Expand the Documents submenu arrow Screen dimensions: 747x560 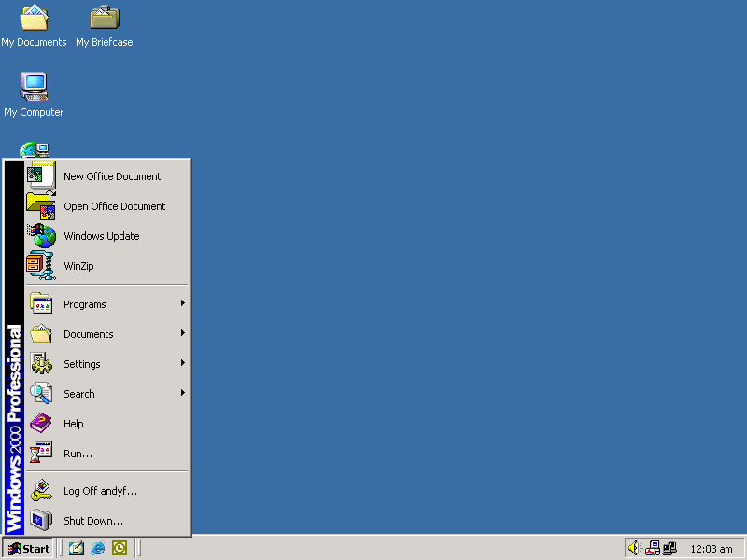182,333
